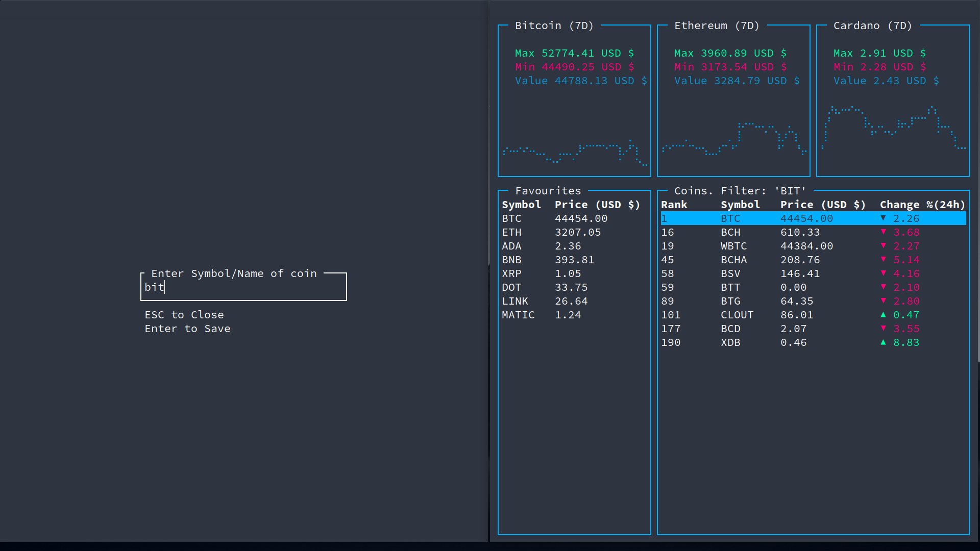Click the down arrow in BSV row
The height and width of the screenshot is (551, 980).
click(883, 273)
